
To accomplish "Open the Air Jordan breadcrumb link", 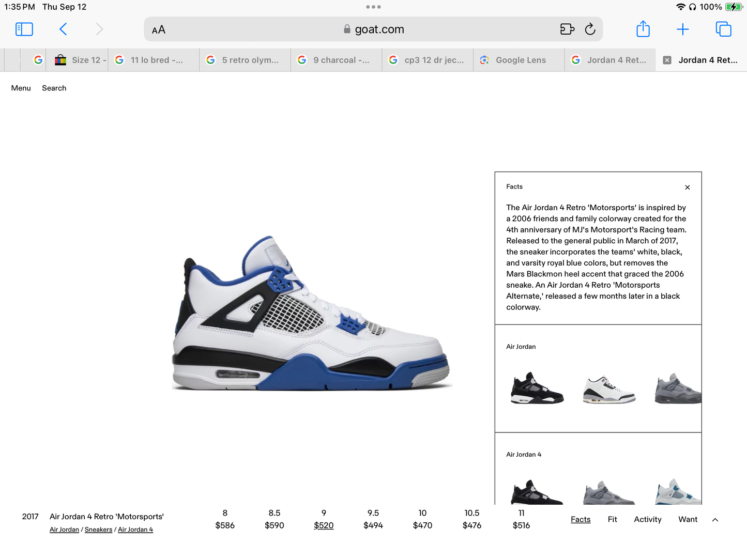I will click(65, 530).
